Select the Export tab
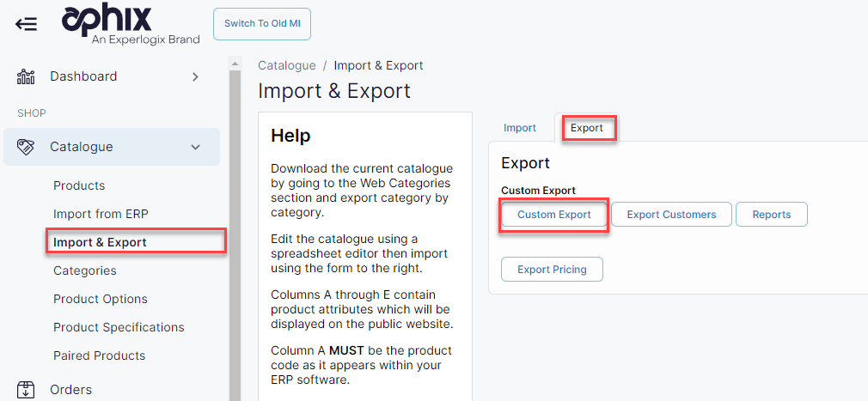Image resolution: width=868 pixels, height=401 pixels. tap(587, 128)
